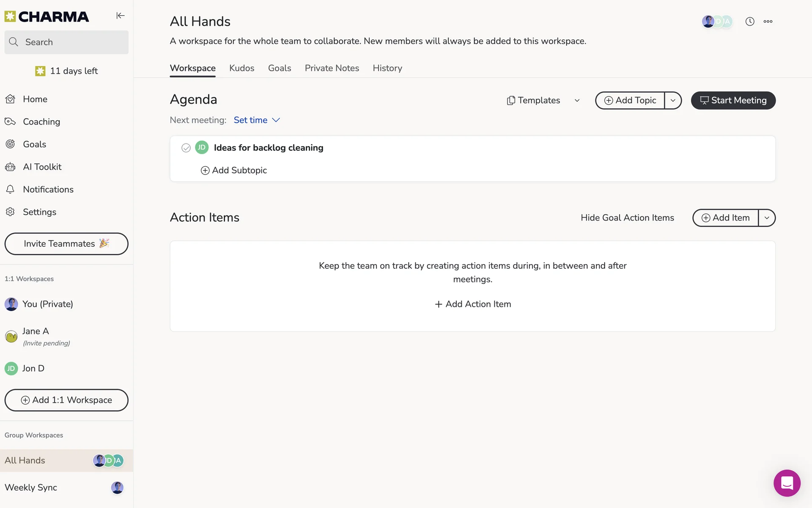Click the Search input field
Screen dimensions: 812x508
coord(66,42)
